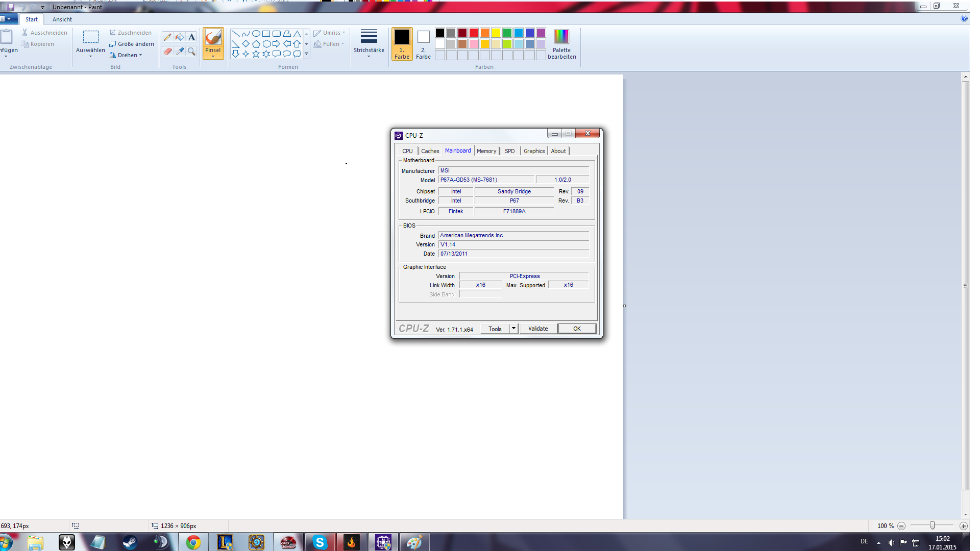Expand the Pinsel brush options arrow
980x551 pixels.
pyautogui.click(x=213, y=56)
